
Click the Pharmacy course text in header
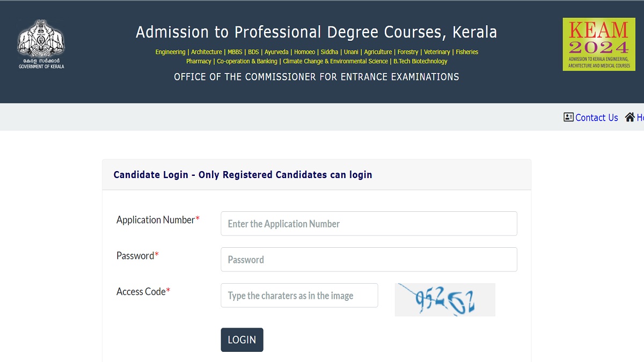click(199, 61)
